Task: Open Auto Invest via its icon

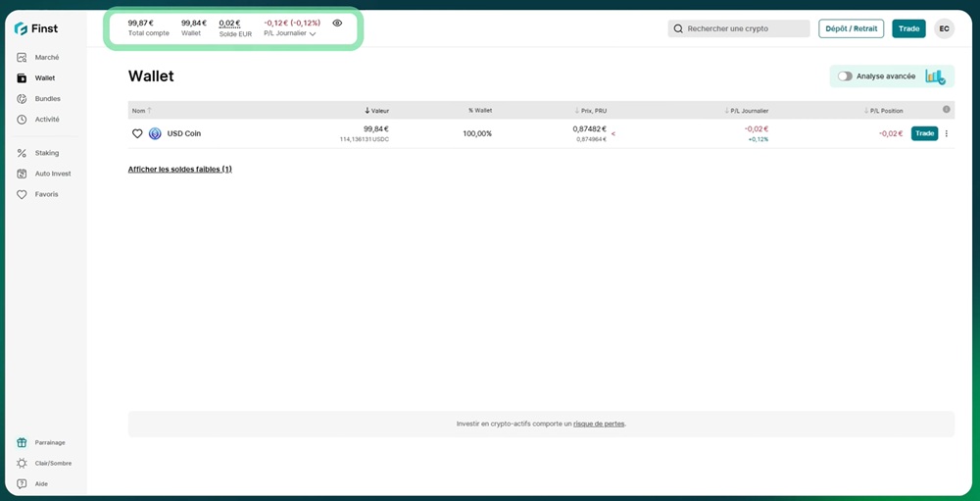Action: tap(22, 174)
